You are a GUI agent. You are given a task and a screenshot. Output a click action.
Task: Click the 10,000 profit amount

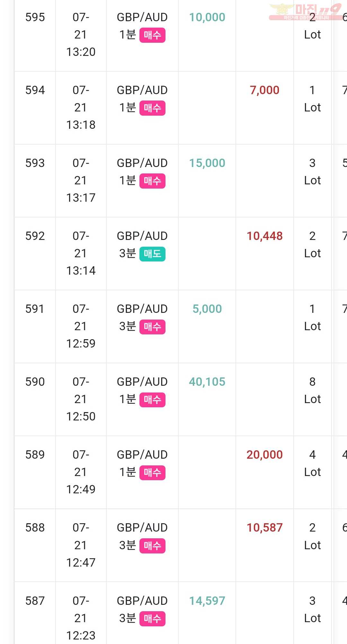point(207,17)
